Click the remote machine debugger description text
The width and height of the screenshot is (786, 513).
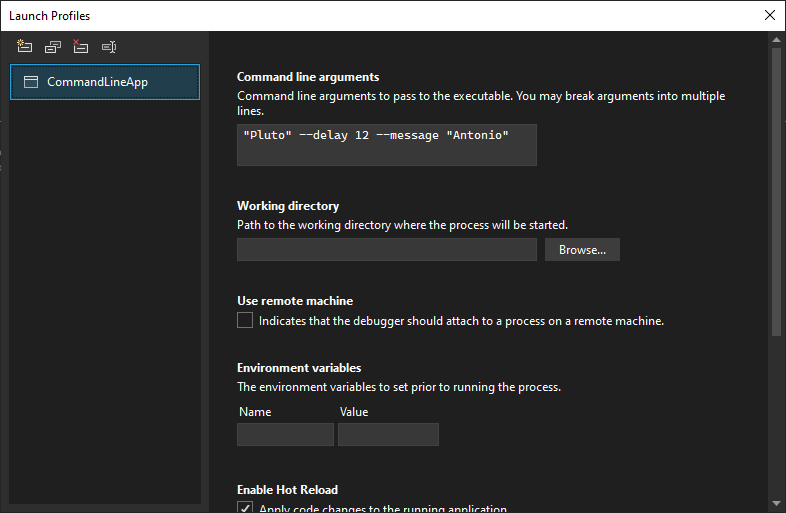461,321
